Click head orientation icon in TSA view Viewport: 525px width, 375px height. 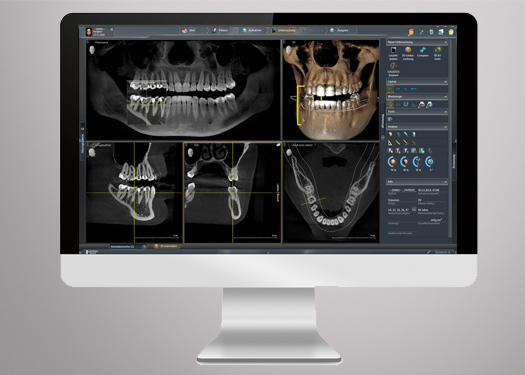[x=190, y=153]
